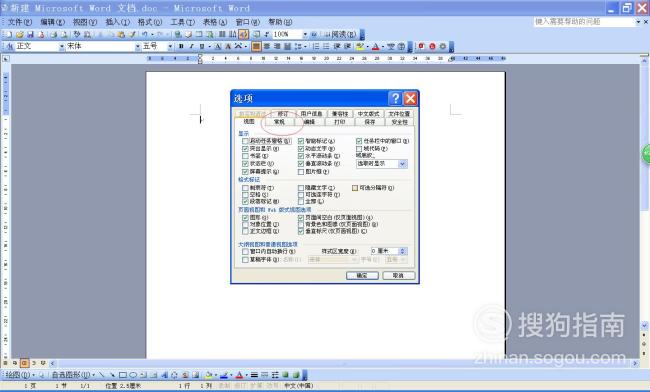Toggle the Bold formatting icon
The height and width of the screenshot is (392, 650).
click(x=181, y=46)
